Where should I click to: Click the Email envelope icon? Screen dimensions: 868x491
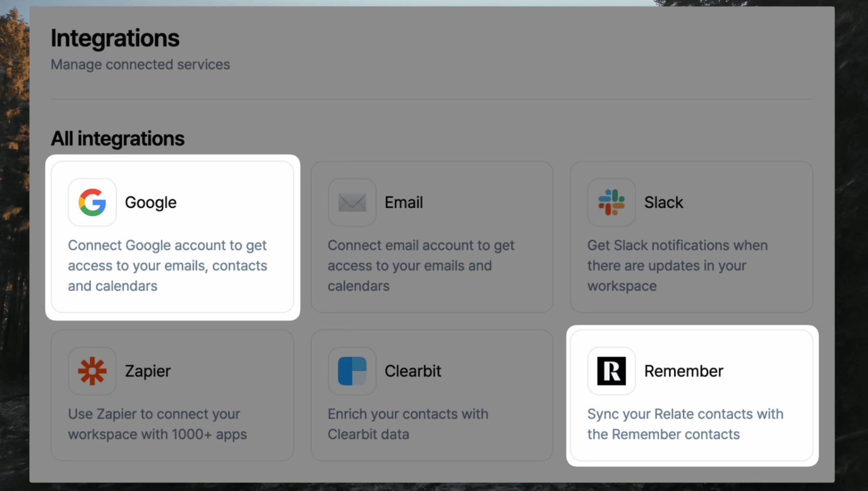pyautogui.click(x=352, y=202)
